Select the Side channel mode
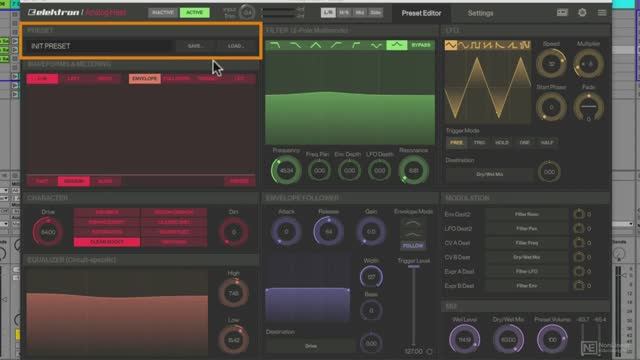The image size is (640, 360). (x=376, y=13)
